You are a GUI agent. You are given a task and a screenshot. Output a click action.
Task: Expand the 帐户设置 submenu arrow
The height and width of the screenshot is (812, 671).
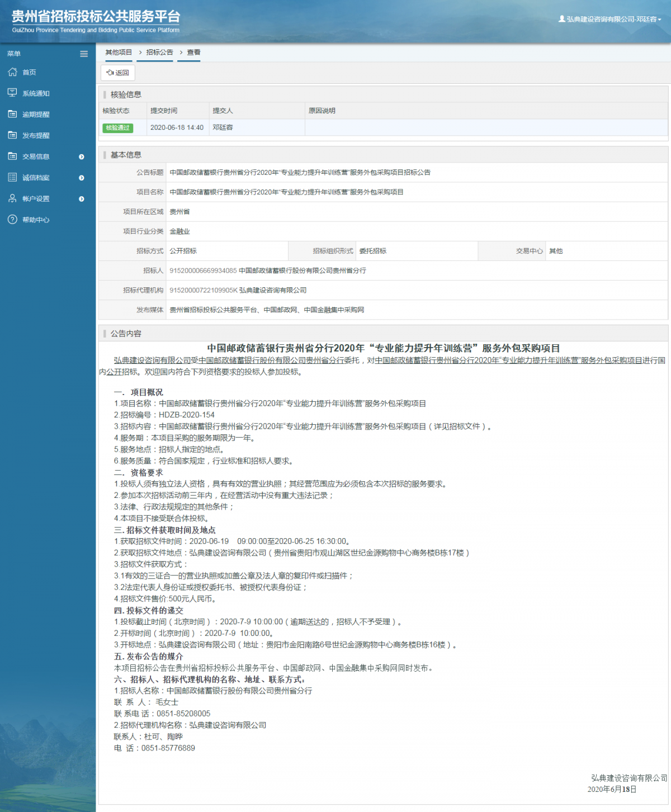(82, 199)
